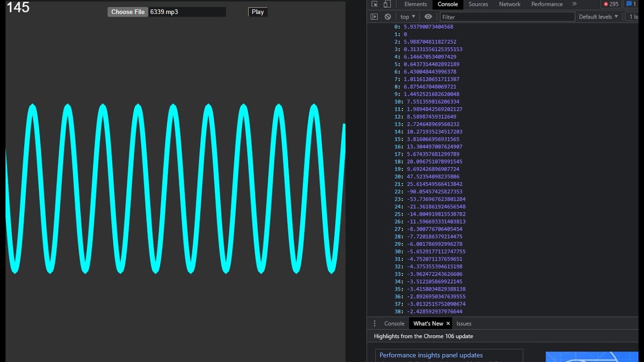This screenshot has width=644, height=362.
Task: Close the What's New tab
Action: click(448, 323)
